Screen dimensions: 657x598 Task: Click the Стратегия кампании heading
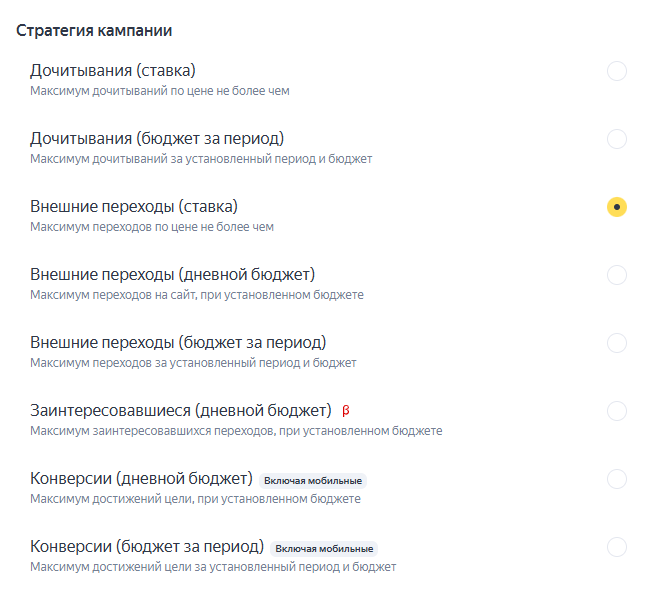pos(94,31)
